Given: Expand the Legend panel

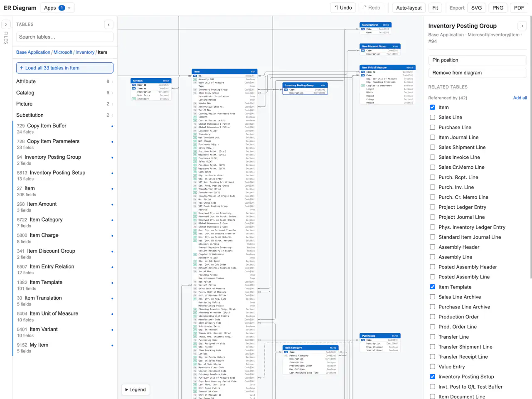Looking at the screenshot, I should tap(135, 389).
